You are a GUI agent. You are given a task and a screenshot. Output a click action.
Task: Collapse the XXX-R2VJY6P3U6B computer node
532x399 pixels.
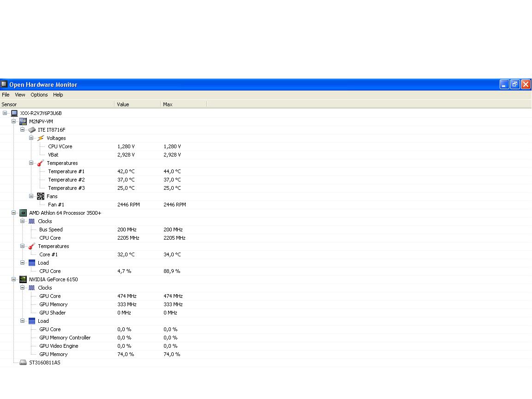point(5,113)
